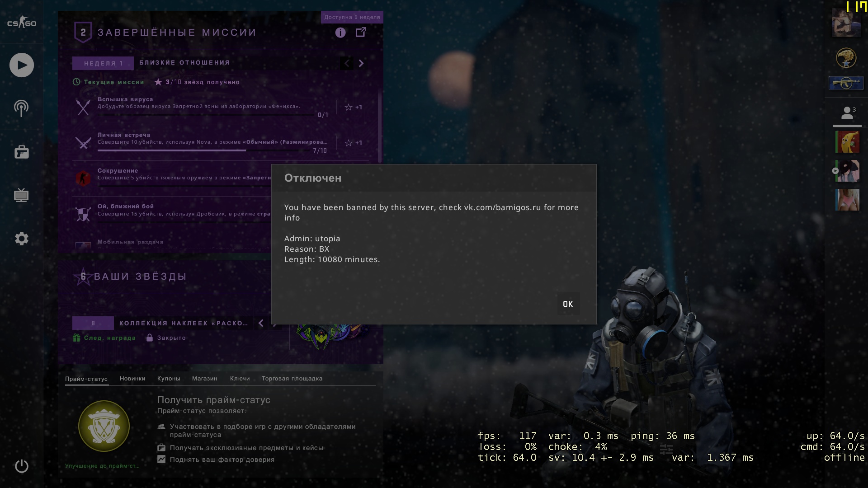This screenshot has height=488, width=868.
Task: Go to previous week missions arrow
Action: 347,64
